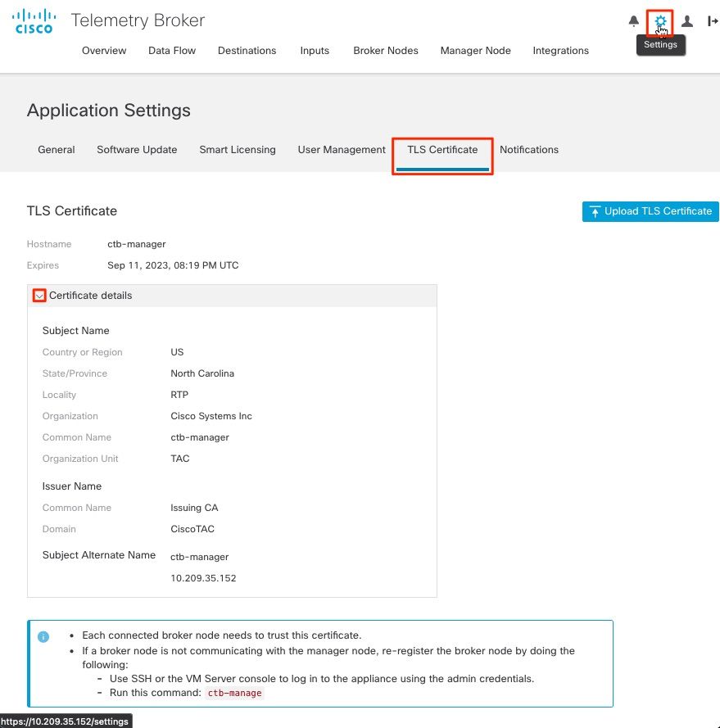The height and width of the screenshot is (728, 720).
Task: Click Integrations in the navigation bar
Action: [x=561, y=51]
